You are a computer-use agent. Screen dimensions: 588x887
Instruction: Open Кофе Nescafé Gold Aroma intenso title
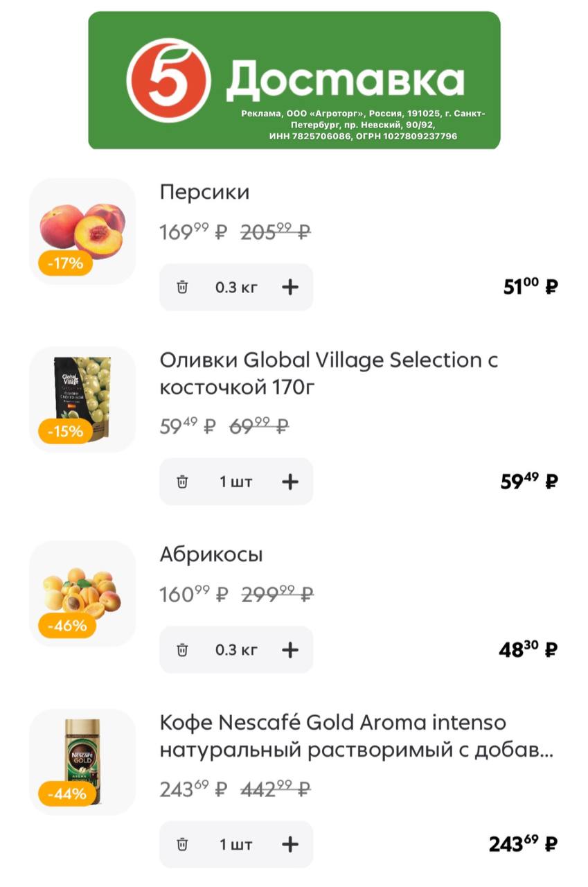[x=356, y=736]
